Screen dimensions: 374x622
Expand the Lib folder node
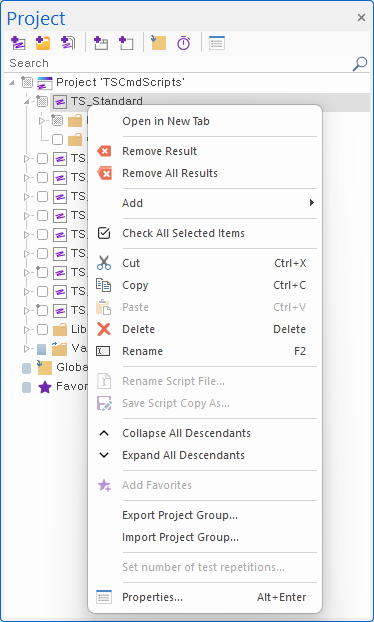click(27, 329)
